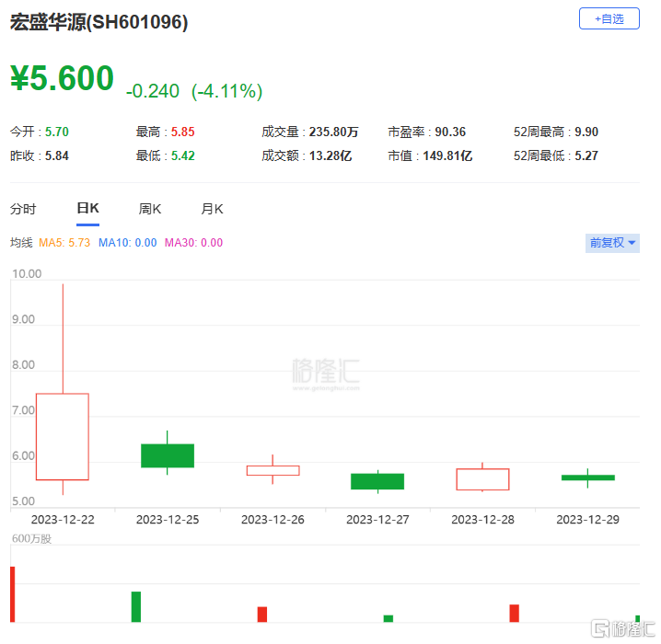Click the 52周最高 value 9.90
The height and width of the screenshot is (644, 661).
[x=586, y=132]
